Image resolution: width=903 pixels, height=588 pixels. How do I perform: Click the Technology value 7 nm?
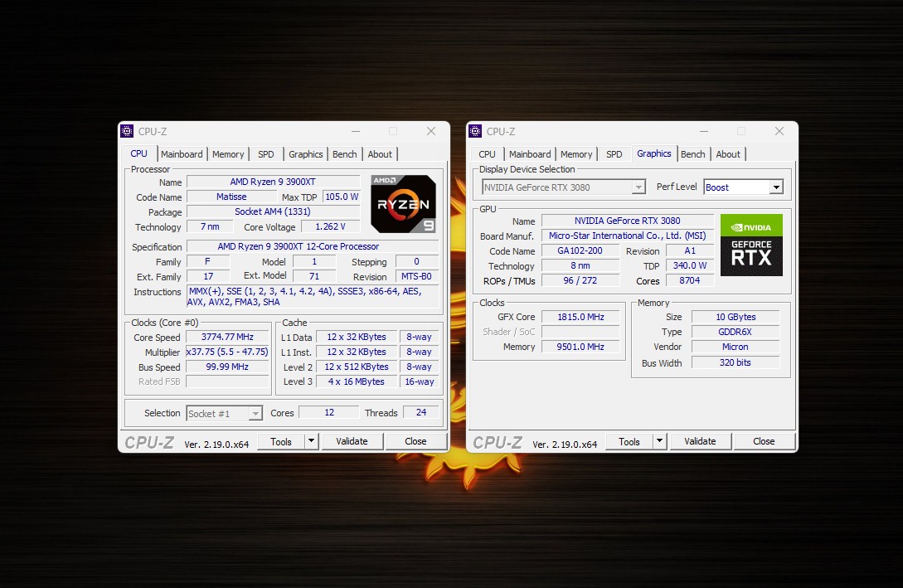coord(210,226)
